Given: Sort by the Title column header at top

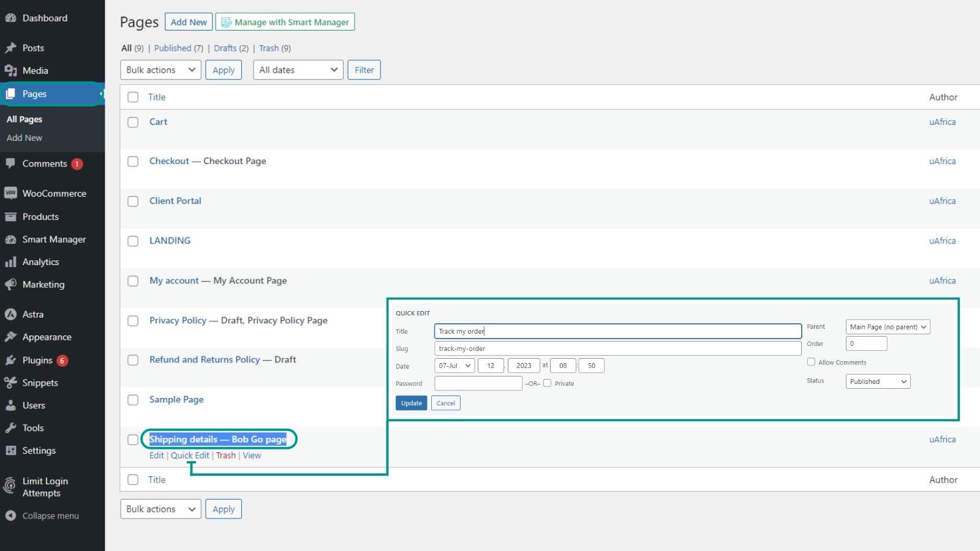Looking at the screenshot, I should [157, 97].
